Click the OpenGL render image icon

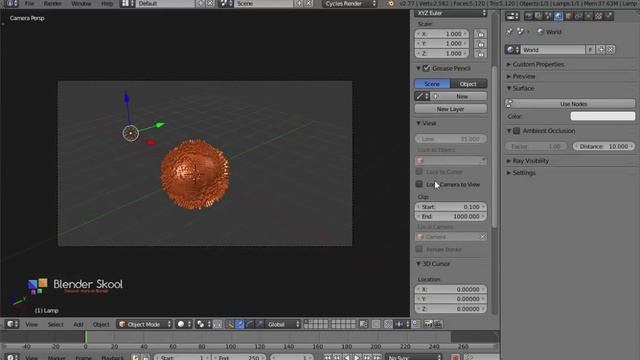pos(428,324)
